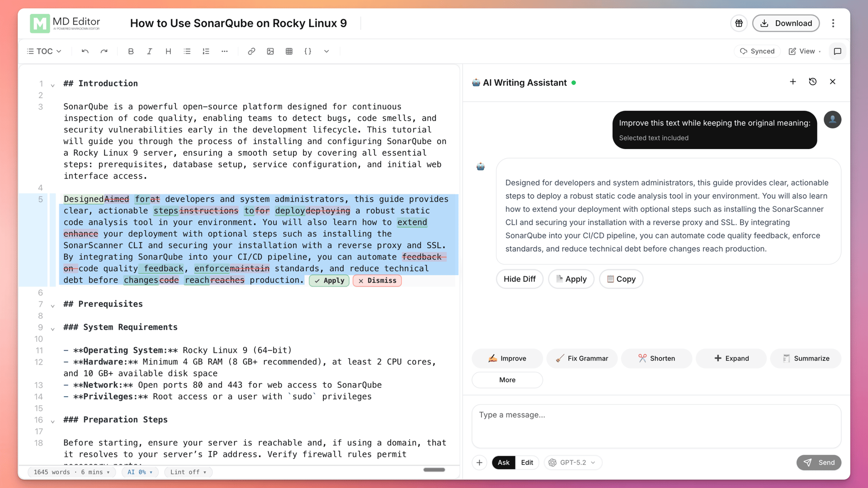The width and height of the screenshot is (868, 488).
Task: Toggle italic formatting
Action: click(x=150, y=52)
